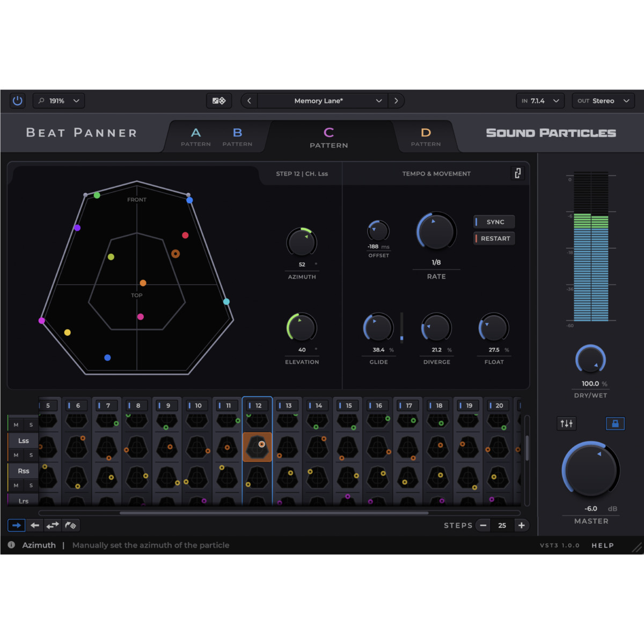
Task: Select the orange ring Lss particle in panner
Action: tap(175, 254)
